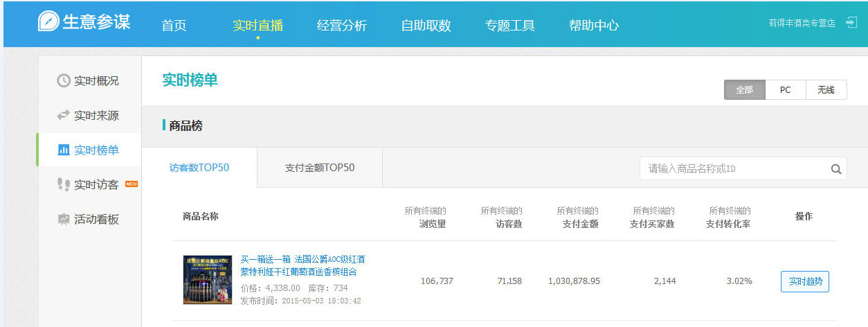Switch to the 支付金额TOP50 tab
The width and height of the screenshot is (868, 327).
[x=319, y=168]
